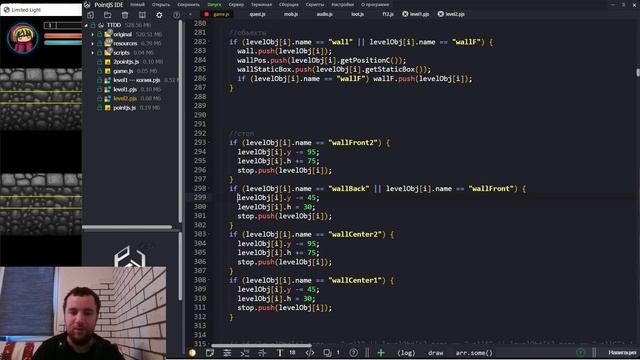The height and width of the screenshot is (360, 640).
Task: Open game.js in the file tree
Action: tap(123, 71)
